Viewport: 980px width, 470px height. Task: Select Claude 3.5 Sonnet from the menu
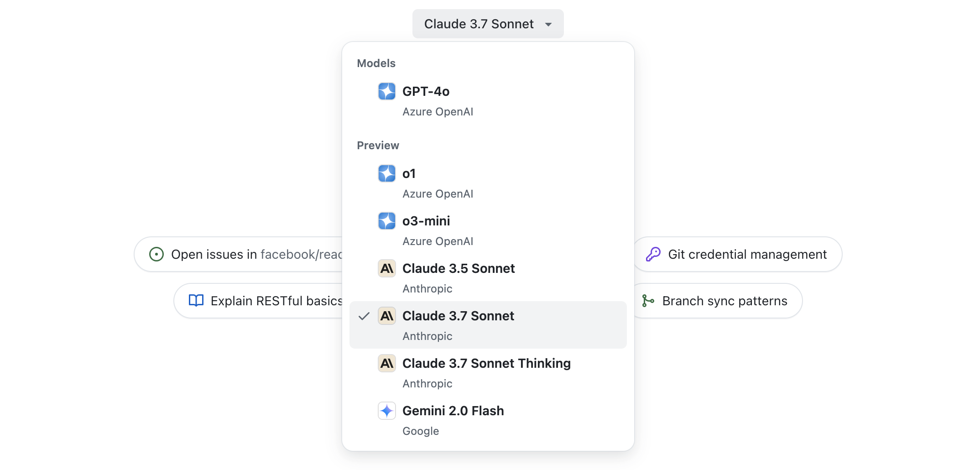pos(488,277)
